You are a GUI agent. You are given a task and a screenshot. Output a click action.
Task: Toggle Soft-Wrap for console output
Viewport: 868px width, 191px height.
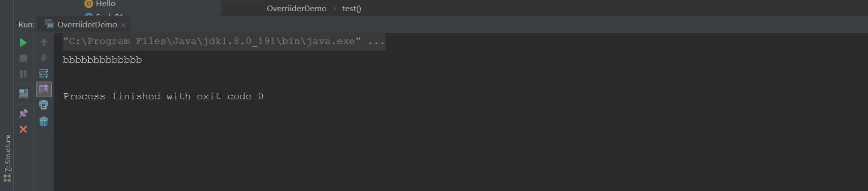[44, 74]
